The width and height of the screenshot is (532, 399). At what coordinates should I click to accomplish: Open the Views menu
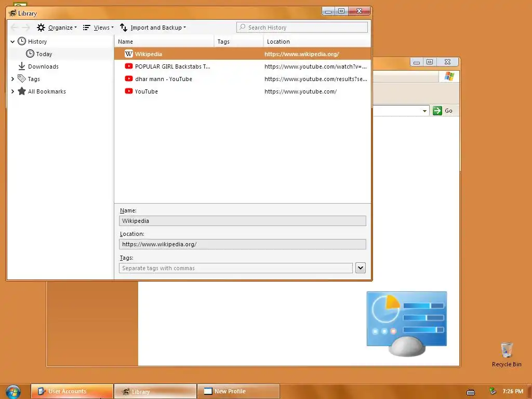[98, 28]
